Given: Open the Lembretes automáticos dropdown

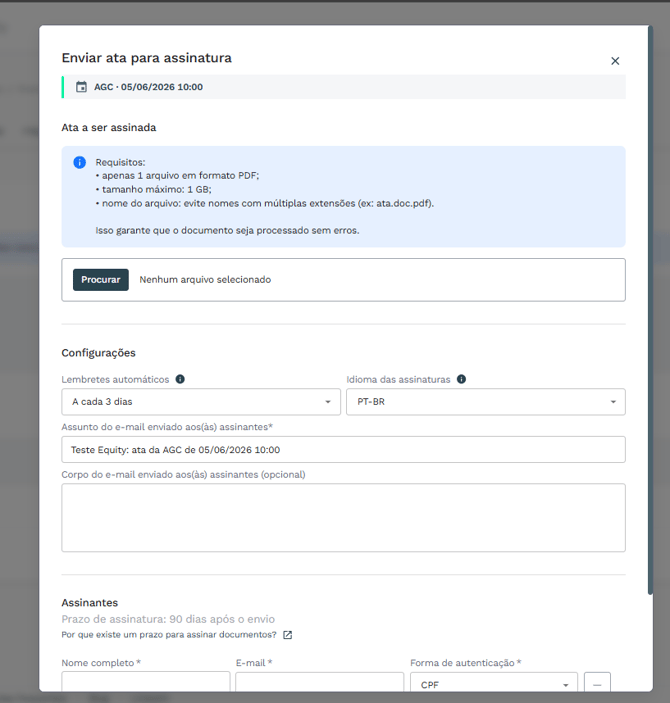Looking at the screenshot, I should 201,402.
